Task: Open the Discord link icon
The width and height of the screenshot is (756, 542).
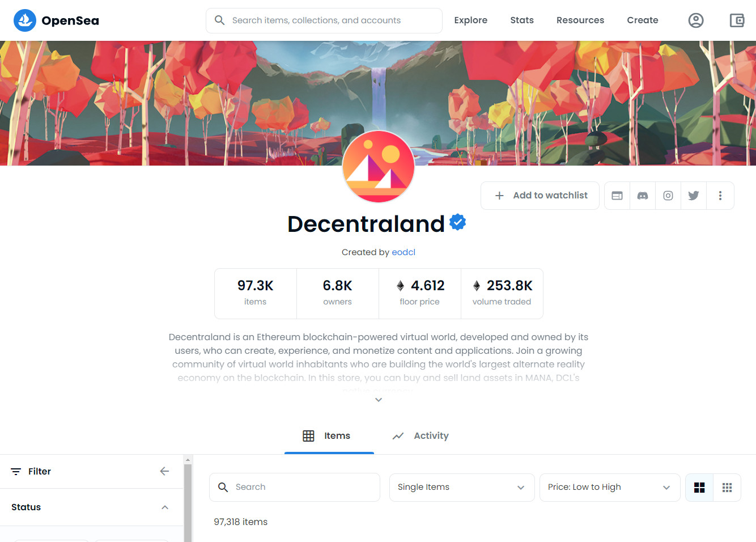Action: 643,196
